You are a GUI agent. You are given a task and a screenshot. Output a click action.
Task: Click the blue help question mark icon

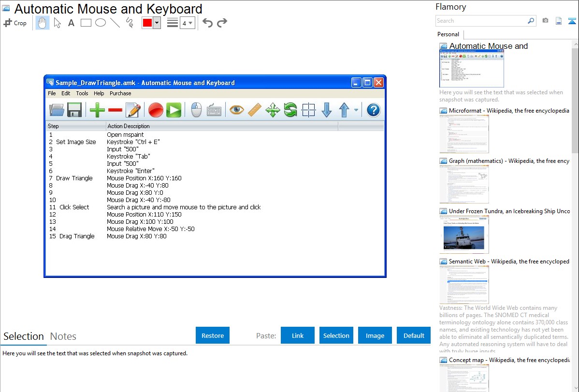pos(373,110)
